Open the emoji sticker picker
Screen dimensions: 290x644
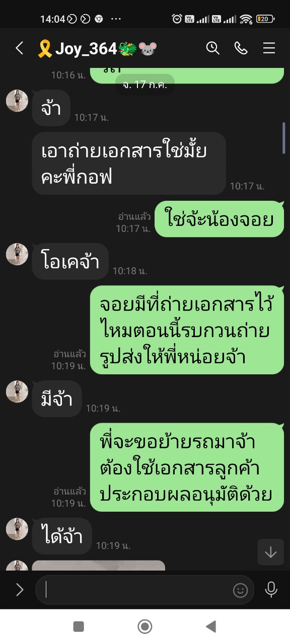click(240, 590)
